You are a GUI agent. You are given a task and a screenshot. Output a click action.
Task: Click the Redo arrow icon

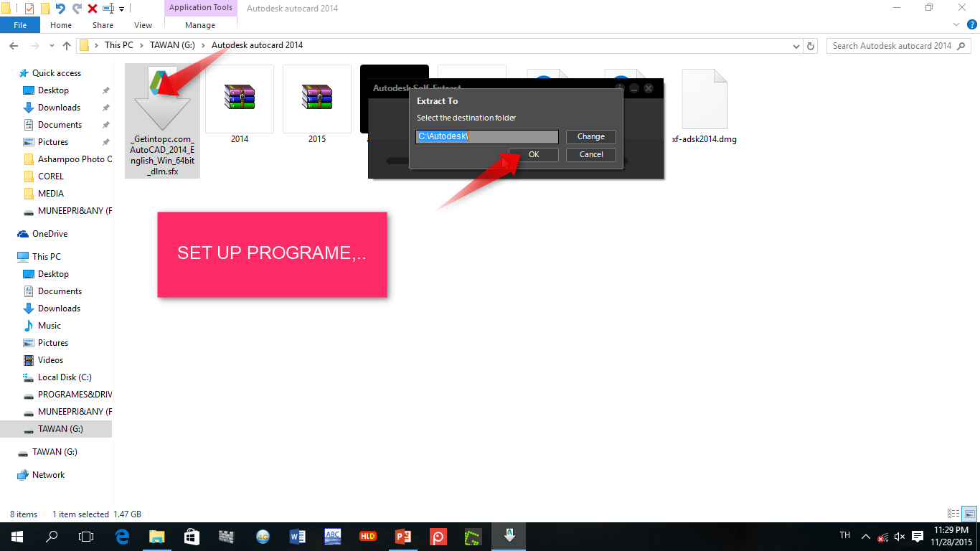(x=77, y=9)
